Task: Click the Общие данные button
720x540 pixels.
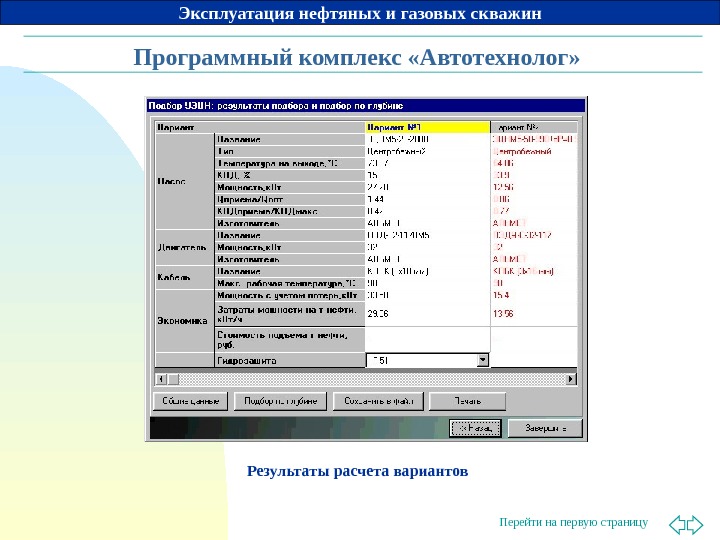Action: [x=190, y=401]
